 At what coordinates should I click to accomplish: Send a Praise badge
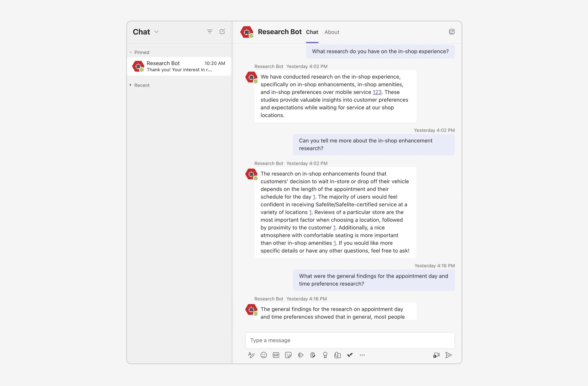click(x=325, y=355)
